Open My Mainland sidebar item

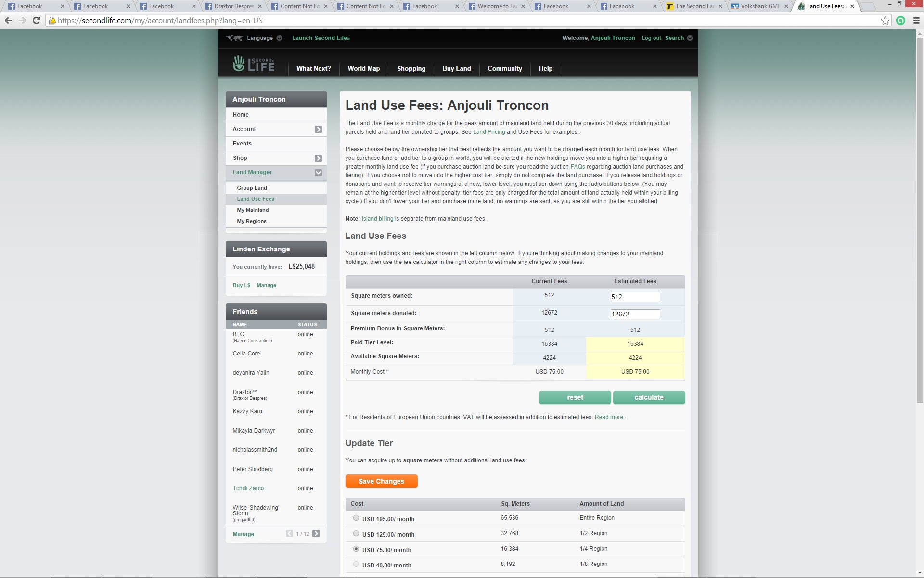(x=276, y=210)
